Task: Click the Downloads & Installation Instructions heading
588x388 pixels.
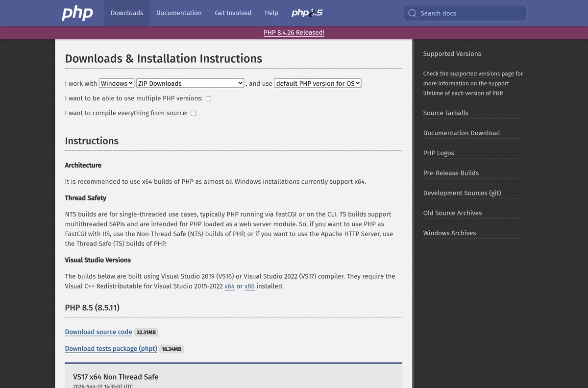Action: (x=164, y=58)
